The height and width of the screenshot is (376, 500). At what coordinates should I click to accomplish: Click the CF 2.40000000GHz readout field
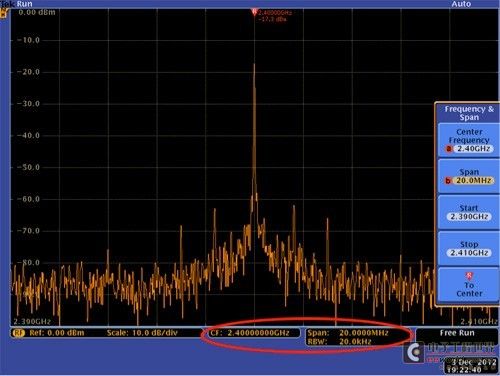point(250,333)
